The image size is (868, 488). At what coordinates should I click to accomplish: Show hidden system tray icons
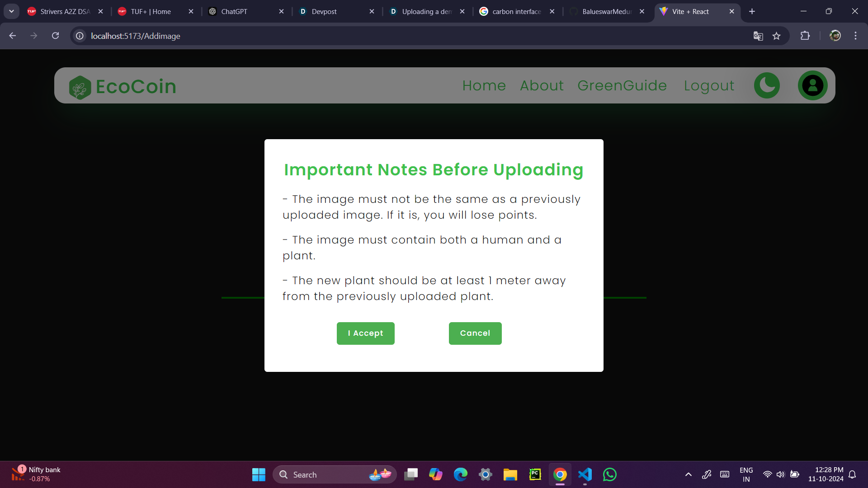(688, 474)
